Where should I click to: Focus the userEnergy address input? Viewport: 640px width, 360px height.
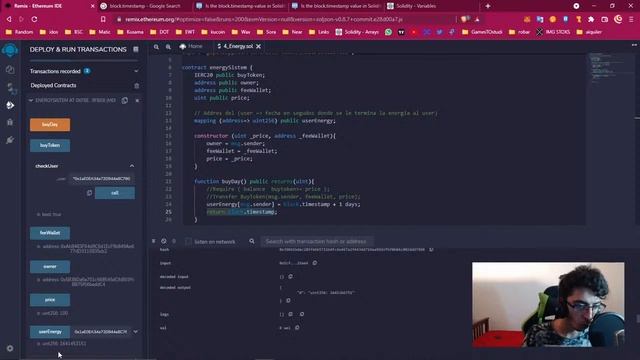click(100, 332)
